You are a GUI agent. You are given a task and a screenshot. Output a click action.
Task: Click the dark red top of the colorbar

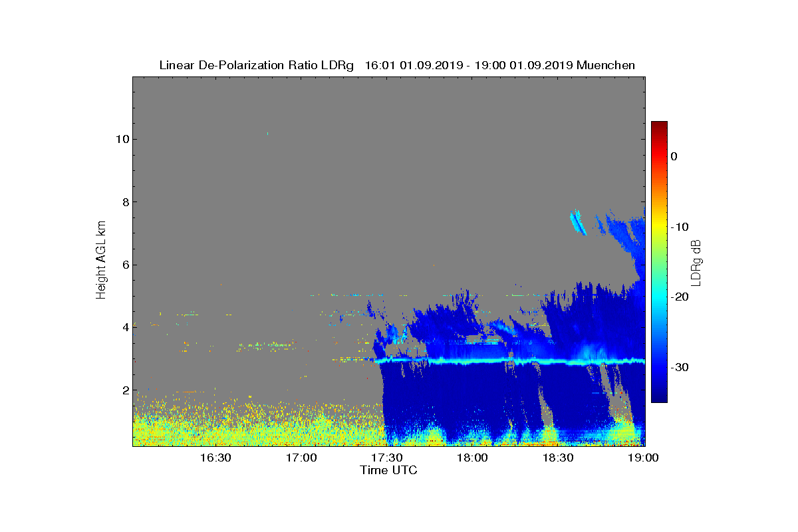659,126
